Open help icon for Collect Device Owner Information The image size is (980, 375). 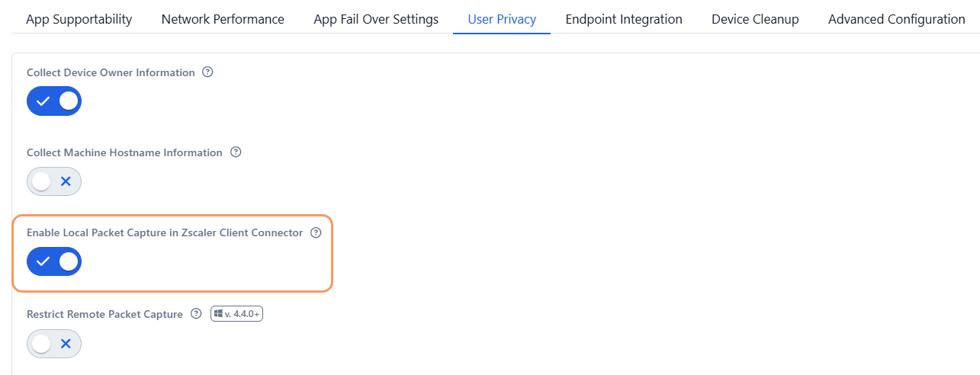[207, 72]
